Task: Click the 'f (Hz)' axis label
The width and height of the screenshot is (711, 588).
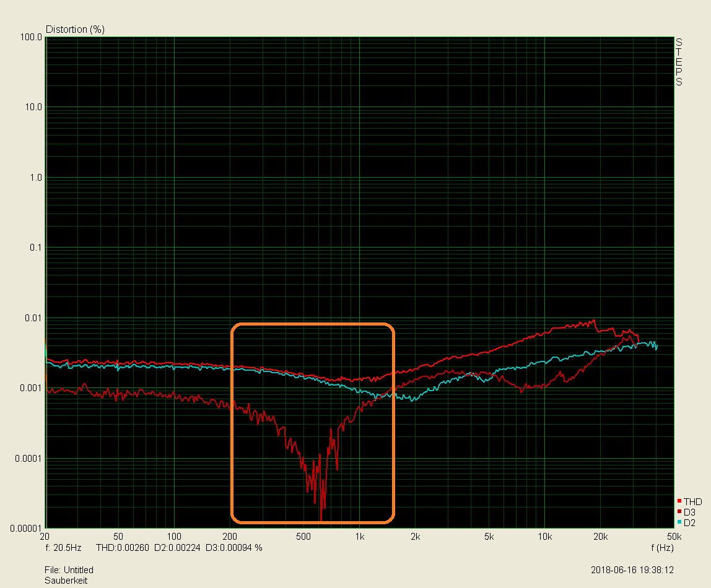Action: click(x=662, y=548)
